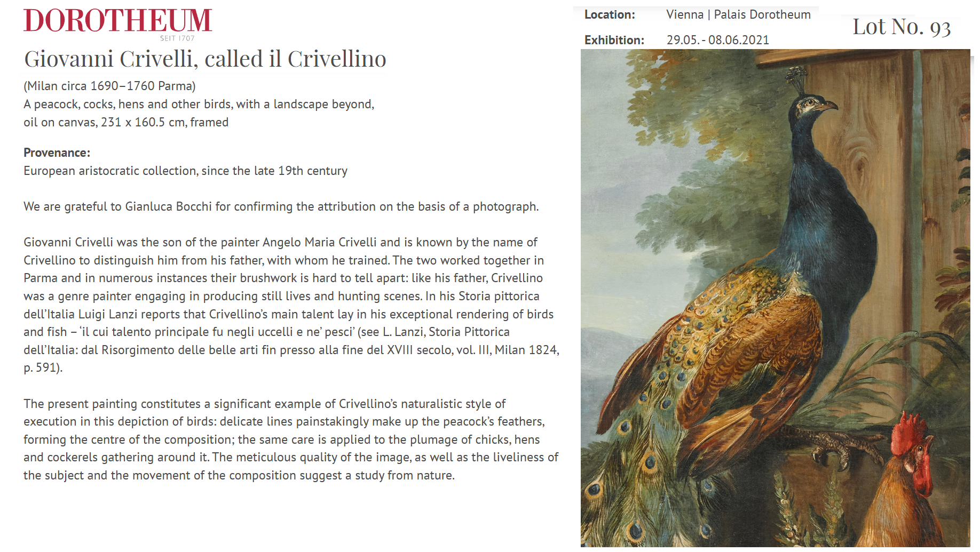Click the rooster in the painting
Screen dimensions: 980x552
click(x=902, y=480)
